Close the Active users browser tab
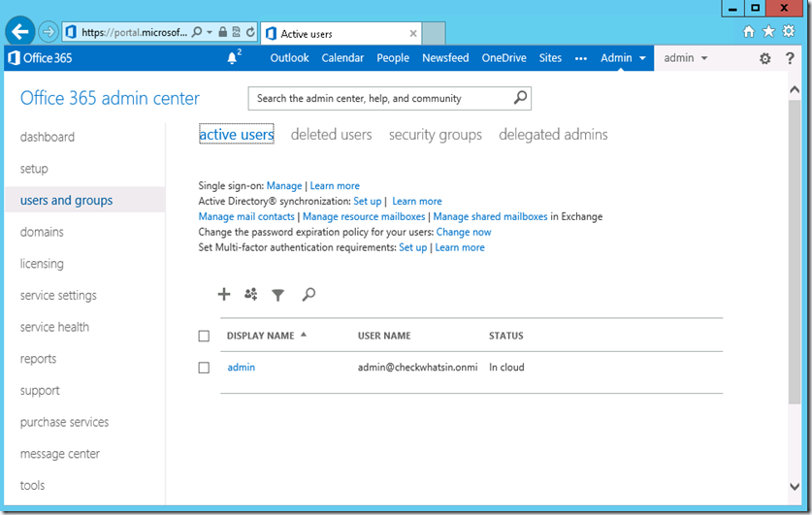 (x=413, y=34)
